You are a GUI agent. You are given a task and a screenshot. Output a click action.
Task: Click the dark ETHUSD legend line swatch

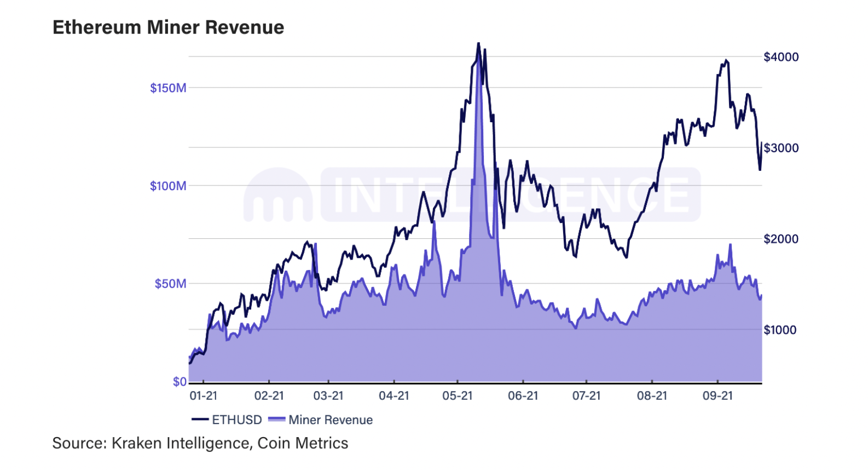(200, 420)
